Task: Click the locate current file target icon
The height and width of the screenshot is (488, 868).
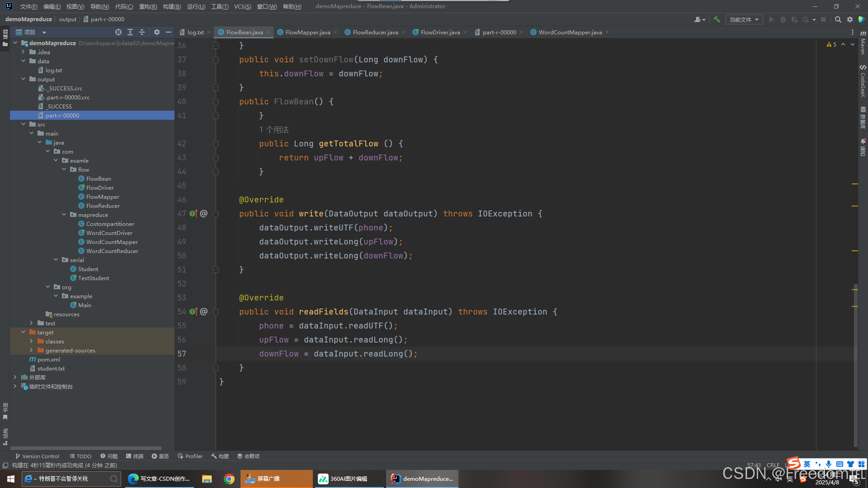Action: tap(118, 32)
